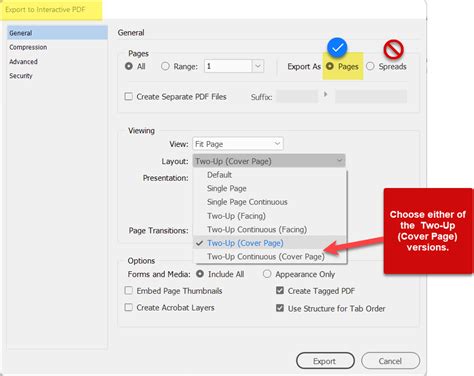
Task: Enable Create Separate PDF Files checkbox
Action: click(128, 97)
